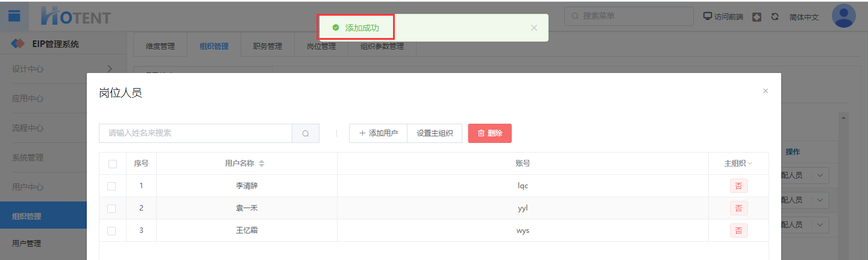Open the 主组织 column filter dropdown
Viewport: 868px width, 260px height.
tap(750, 163)
